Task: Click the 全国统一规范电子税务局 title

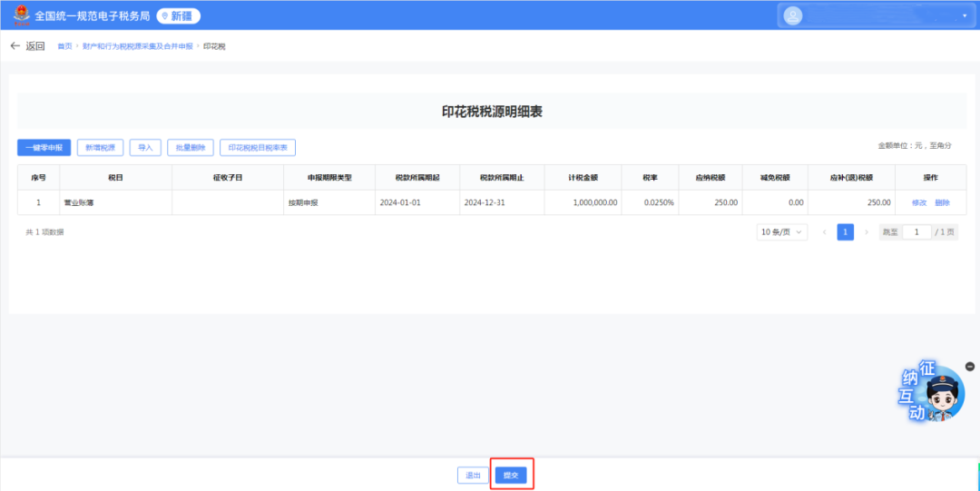Action: (x=92, y=15)
